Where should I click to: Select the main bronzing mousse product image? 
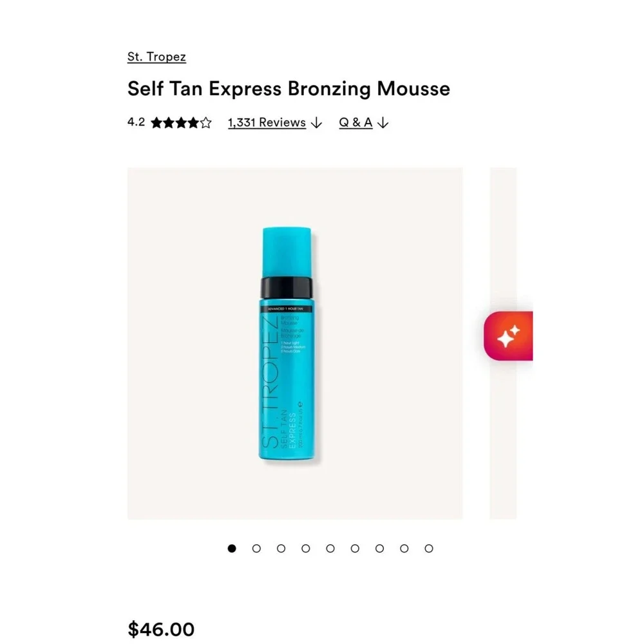point(295,343)
